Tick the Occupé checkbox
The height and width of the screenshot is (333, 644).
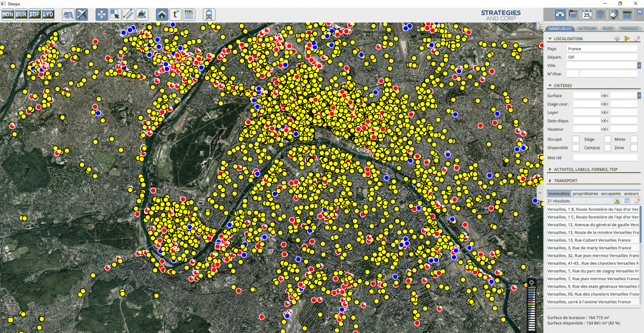576,139
